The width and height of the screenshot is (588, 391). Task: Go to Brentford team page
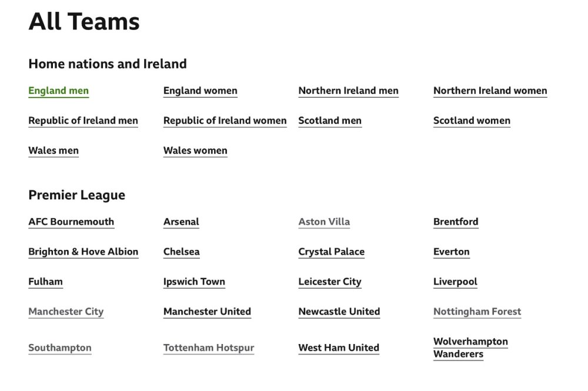[456, 222]
